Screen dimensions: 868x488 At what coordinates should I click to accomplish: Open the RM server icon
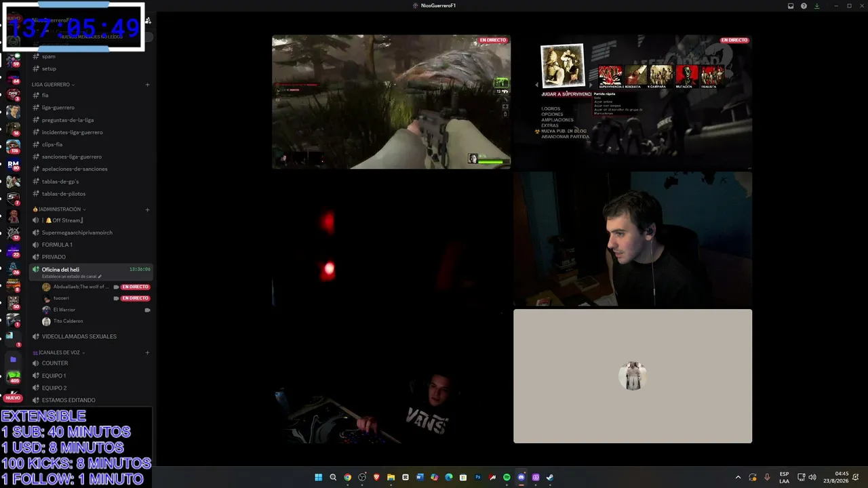(13, 164)
